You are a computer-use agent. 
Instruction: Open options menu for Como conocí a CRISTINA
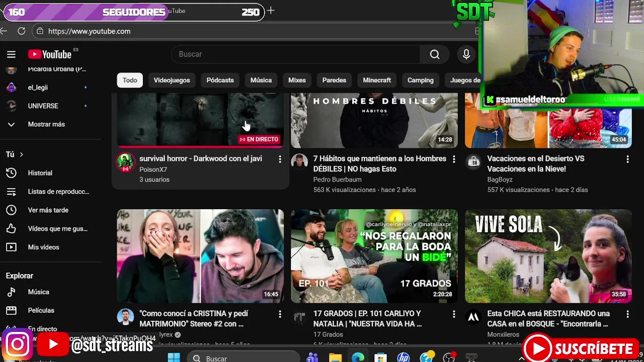click(280, 314)
